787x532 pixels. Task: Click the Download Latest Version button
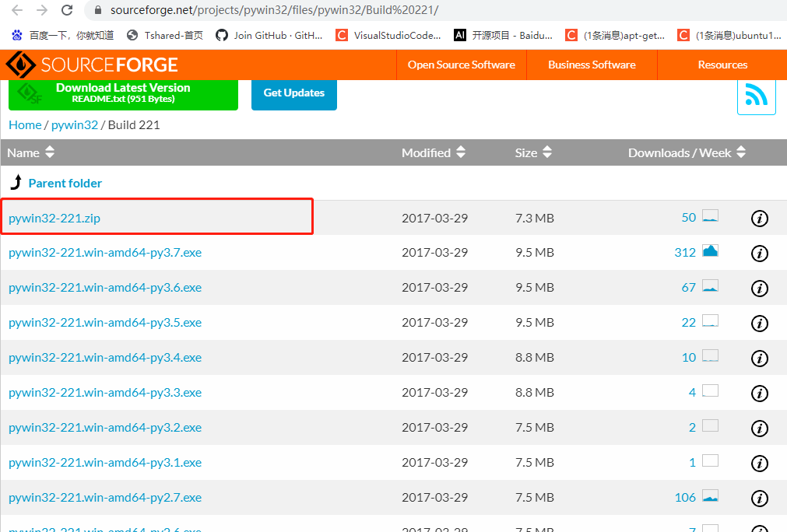pos(123,91)
